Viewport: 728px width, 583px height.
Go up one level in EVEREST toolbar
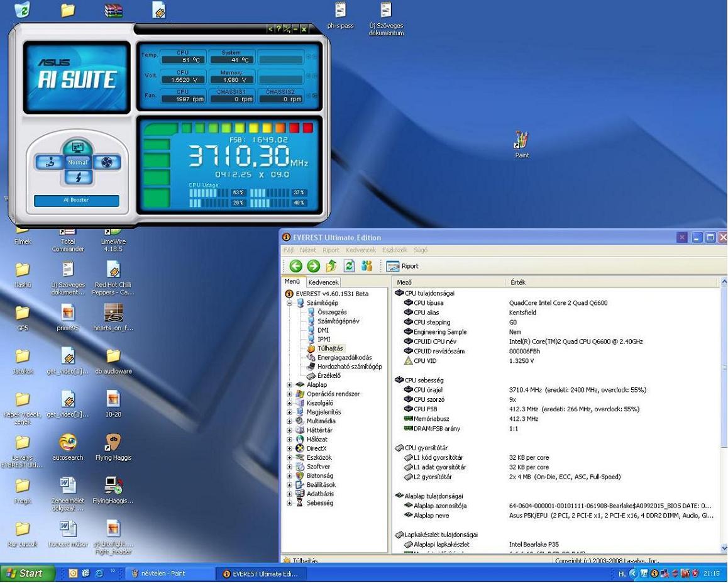point(331,266)
